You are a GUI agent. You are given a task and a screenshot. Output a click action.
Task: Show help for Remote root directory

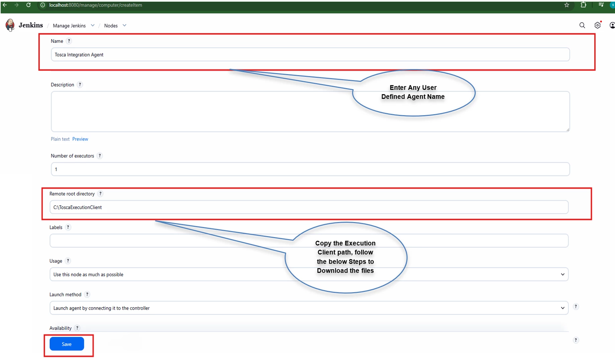100,194
